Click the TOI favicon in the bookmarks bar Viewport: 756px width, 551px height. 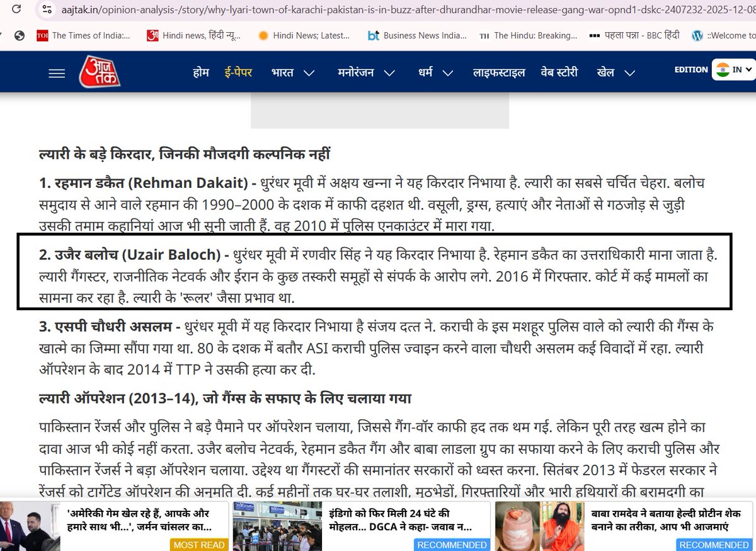coord(42,36)
